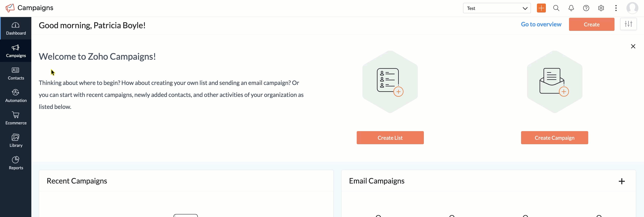Dismiss the welcome banner
This screenshot has height=217, width=644.
(x=633, y=46)
